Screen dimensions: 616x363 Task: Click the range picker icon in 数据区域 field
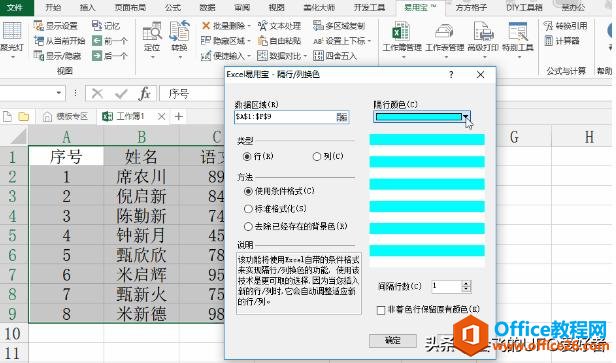[x=341, y=117]
